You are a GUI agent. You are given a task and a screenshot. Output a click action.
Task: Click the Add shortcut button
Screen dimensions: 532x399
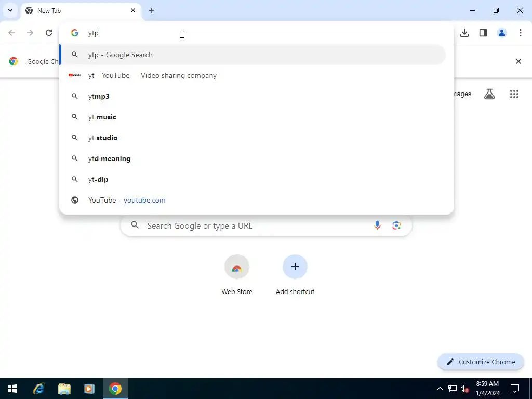click(295, 275)
